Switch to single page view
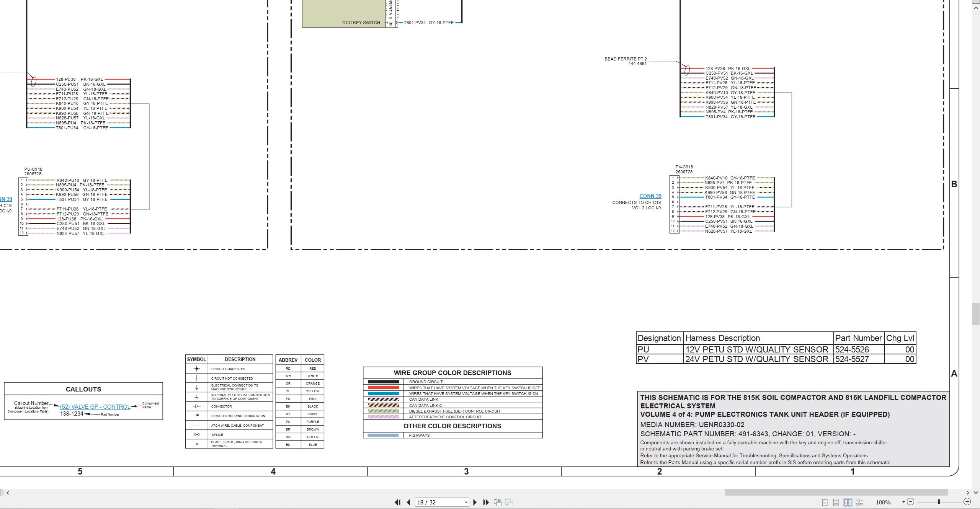The image size is (980, 509). 825,502
